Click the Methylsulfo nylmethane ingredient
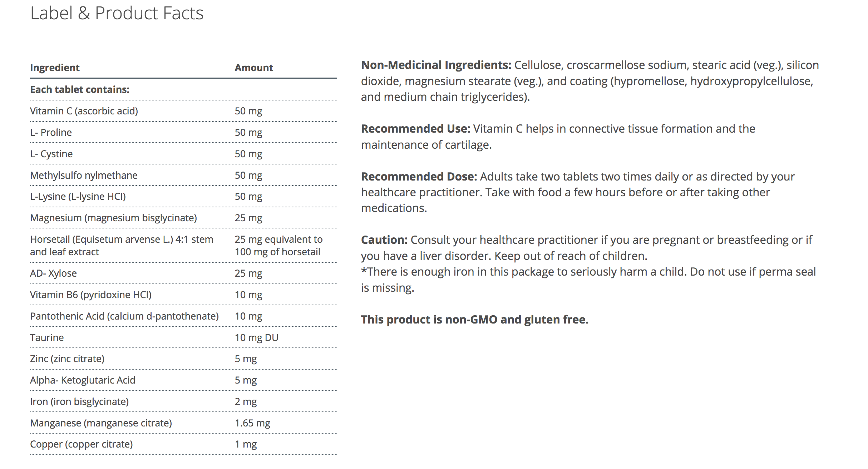The image size is (868, 469). pos(84,176)
